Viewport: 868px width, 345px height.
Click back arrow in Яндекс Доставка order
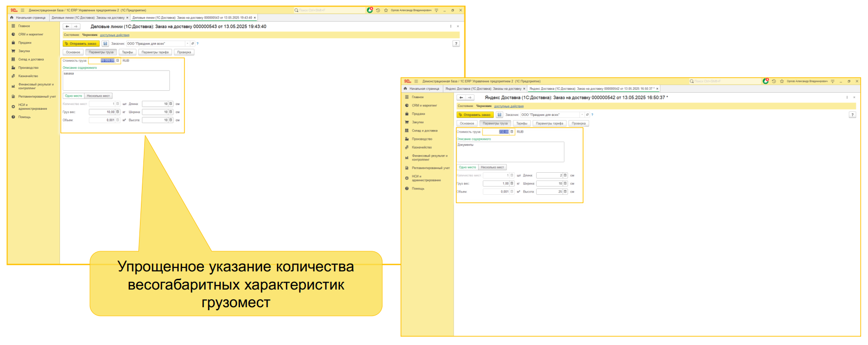(461, 98)
